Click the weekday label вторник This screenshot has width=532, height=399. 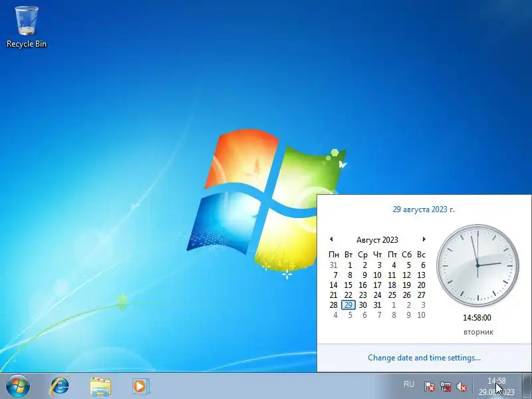(x=478, y=332)
